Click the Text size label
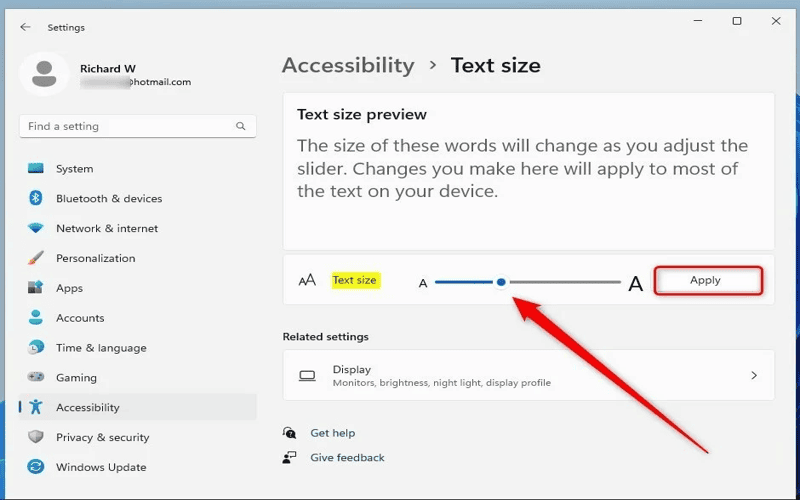 pos(355,280)
